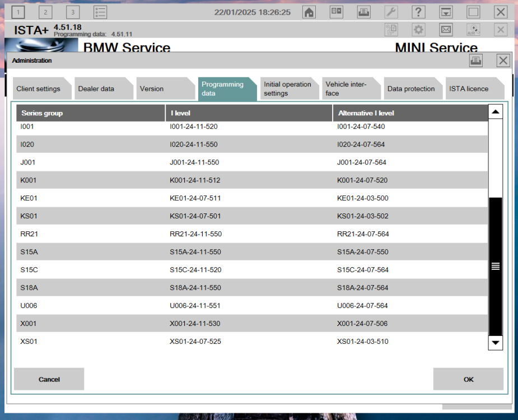518x420 pixels.
Task: Switch to the Client settings tab
Action: coord(38,89)
